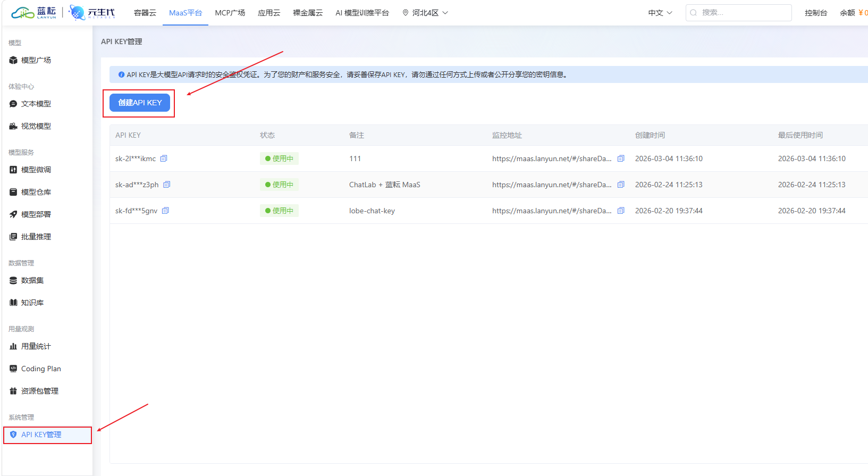Click the 2026-03-04 11:36:10 creation time

pyautogui.click(x=669, y=158)
